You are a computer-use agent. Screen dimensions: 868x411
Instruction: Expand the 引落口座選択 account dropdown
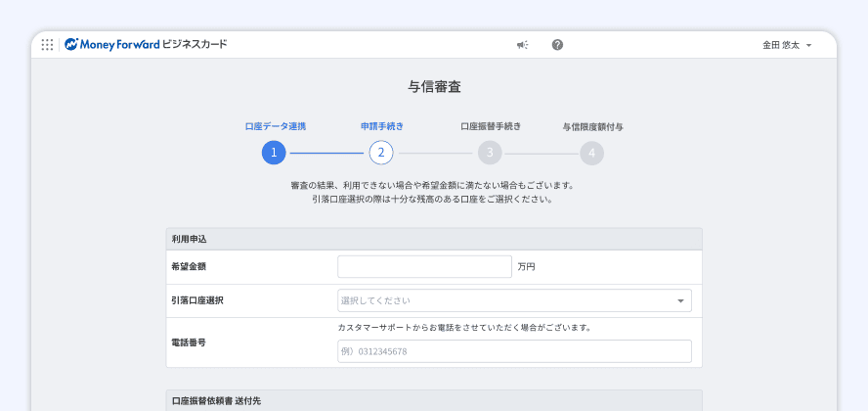[x=514, y=300]
